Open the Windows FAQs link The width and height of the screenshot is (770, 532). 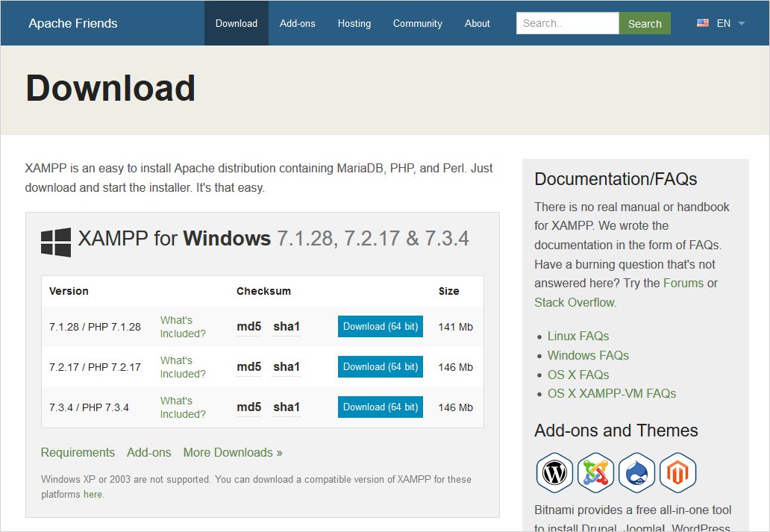588,355
